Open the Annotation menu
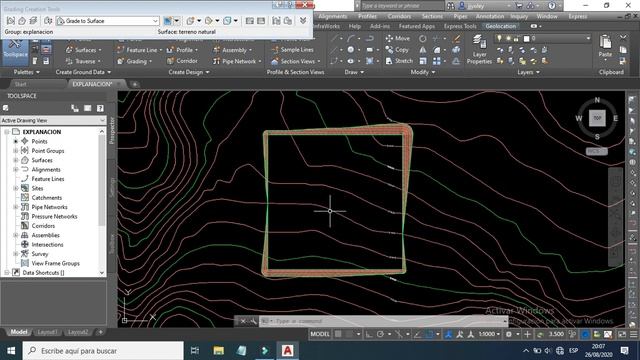The height and width of the screenshot is (360, 640). [490, 16]
